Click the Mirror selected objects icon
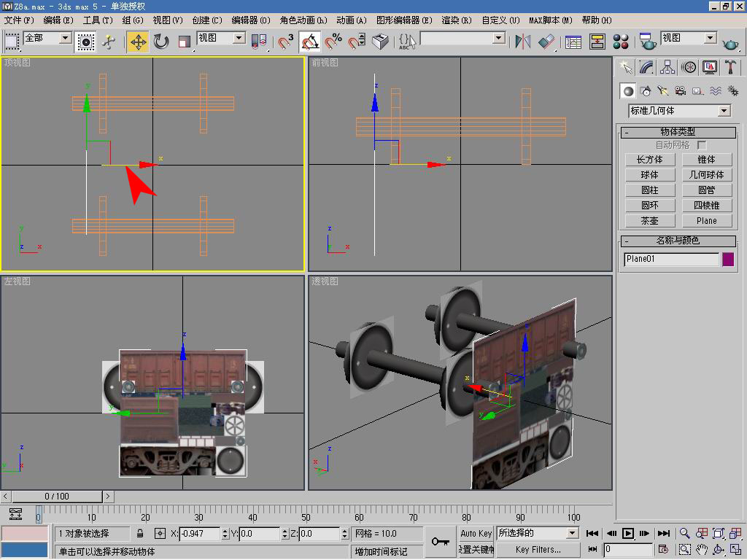The height and width of the screenshot is (560, 747). pos(522,42)
